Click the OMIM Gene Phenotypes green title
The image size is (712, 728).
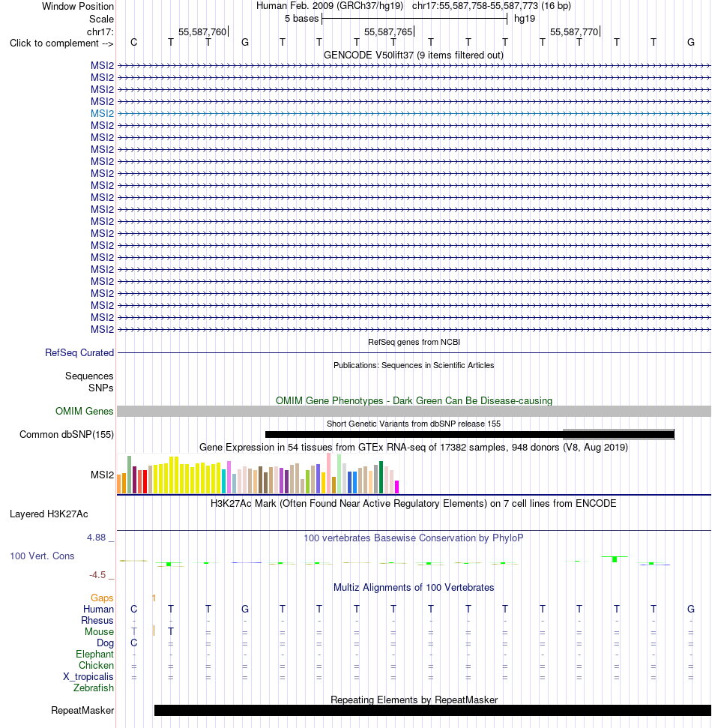414,400
